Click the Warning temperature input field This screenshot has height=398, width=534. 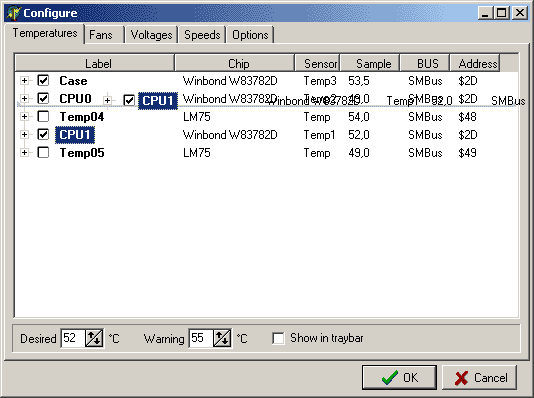tap(201, 338)
